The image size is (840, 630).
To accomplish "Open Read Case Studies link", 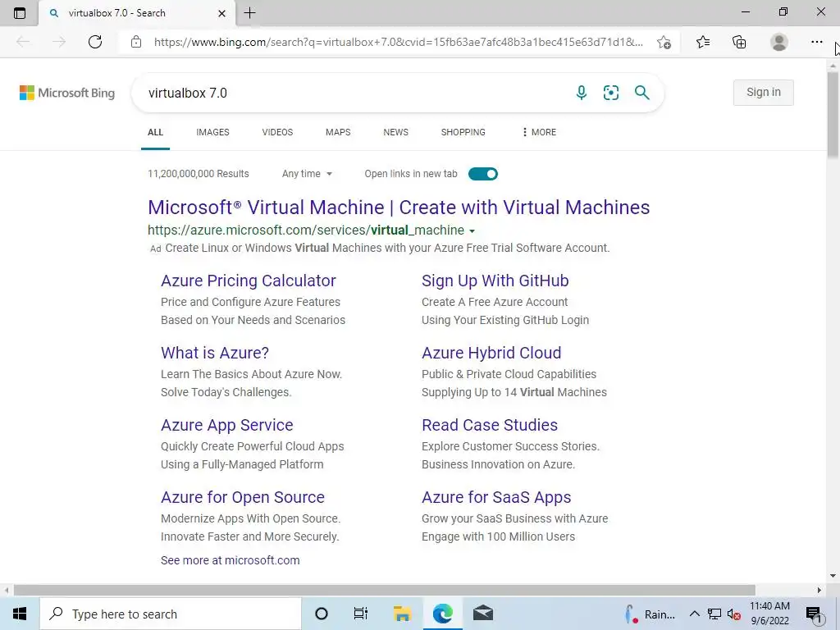I will 490,425.
